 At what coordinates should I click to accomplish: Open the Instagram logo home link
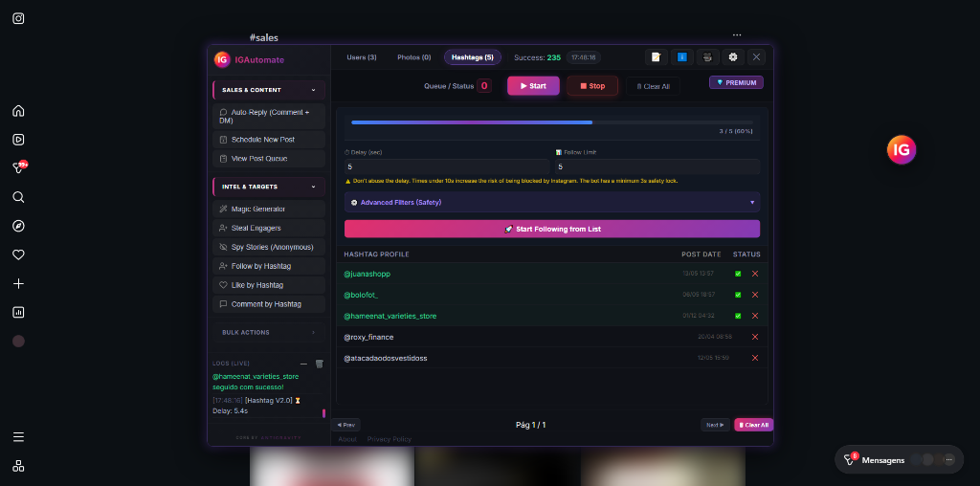(19, 18)
